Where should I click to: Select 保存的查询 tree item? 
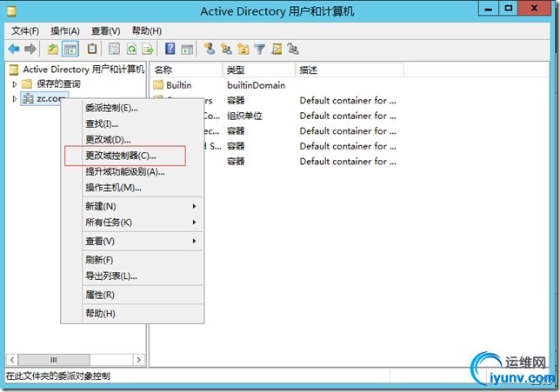click(x=58, y=84)
